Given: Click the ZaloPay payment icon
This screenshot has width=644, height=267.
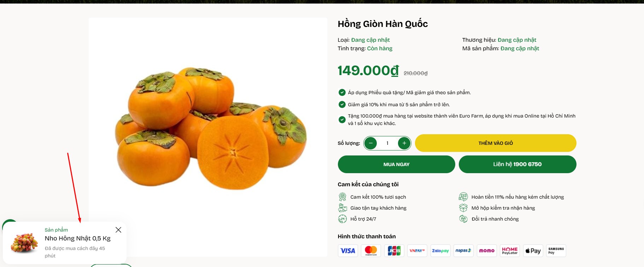Looking at the screenshot, I should point(440,251).
